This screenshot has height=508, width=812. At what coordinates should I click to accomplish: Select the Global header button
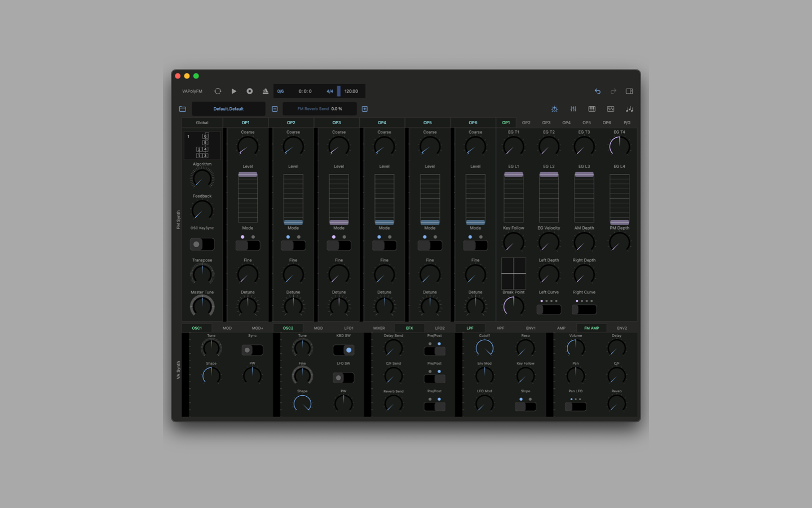[202, 122]
